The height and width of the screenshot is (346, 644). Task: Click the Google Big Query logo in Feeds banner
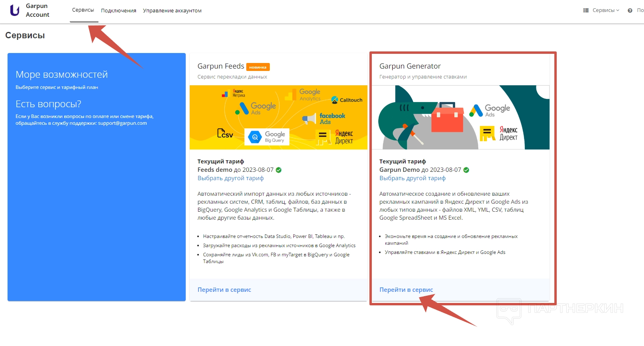(267, 137)
